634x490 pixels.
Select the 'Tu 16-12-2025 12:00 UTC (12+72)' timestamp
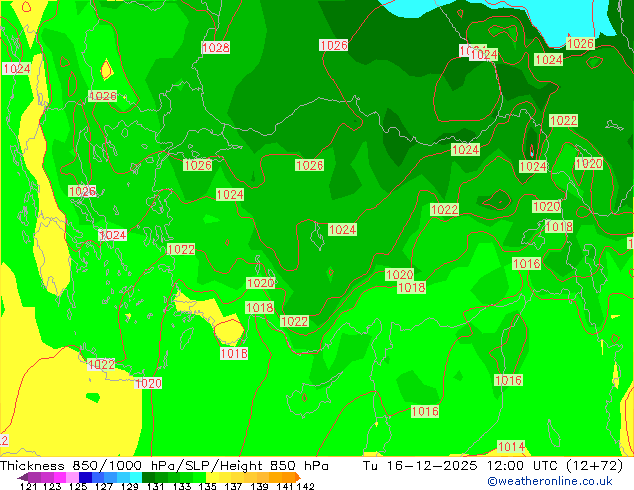tap(493, 466)
